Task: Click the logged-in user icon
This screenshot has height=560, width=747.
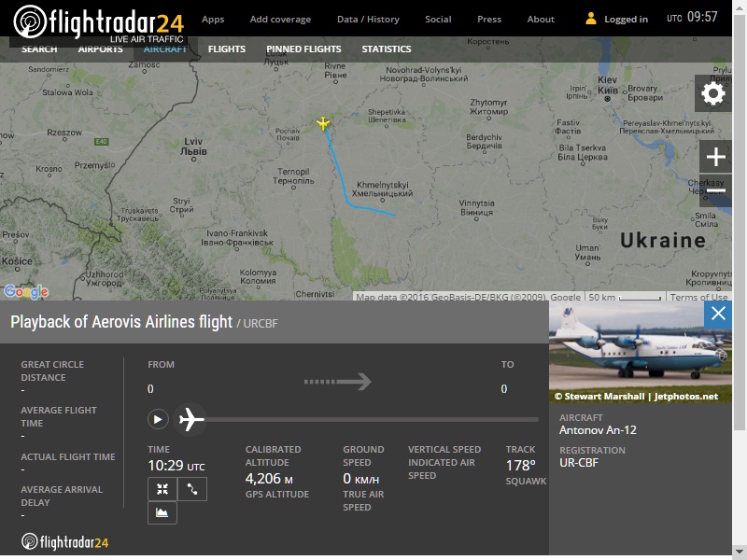Action: click(x=591, y=19)
